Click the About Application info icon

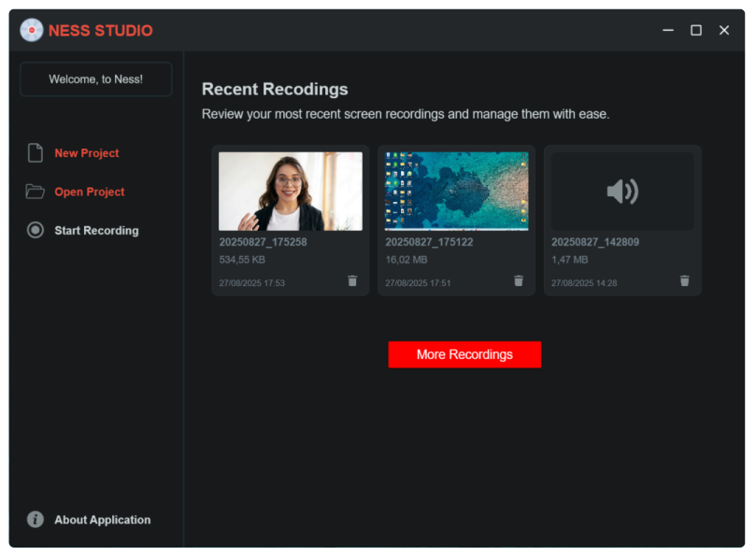[x=35, y=520]
